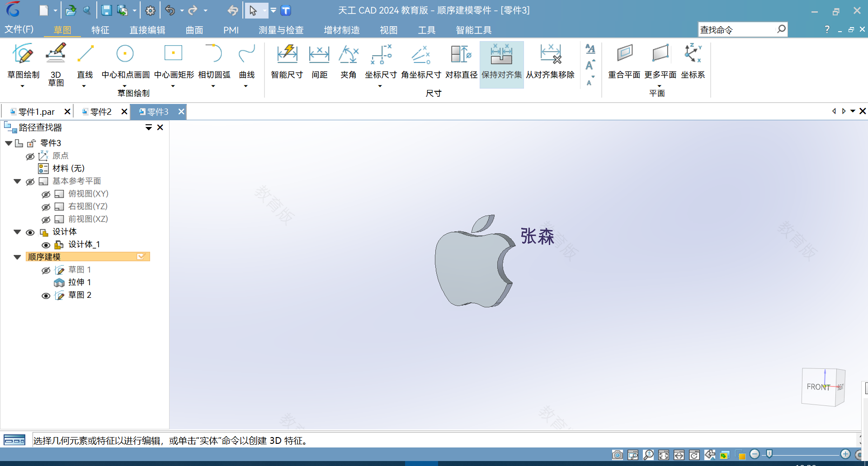868x466 pixels.
Task: Click the new document icon
Action: click(x=44, y=10)
